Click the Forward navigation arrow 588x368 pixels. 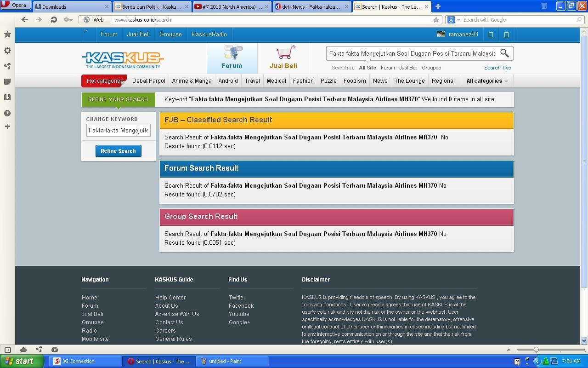click(x=39, y=20)
